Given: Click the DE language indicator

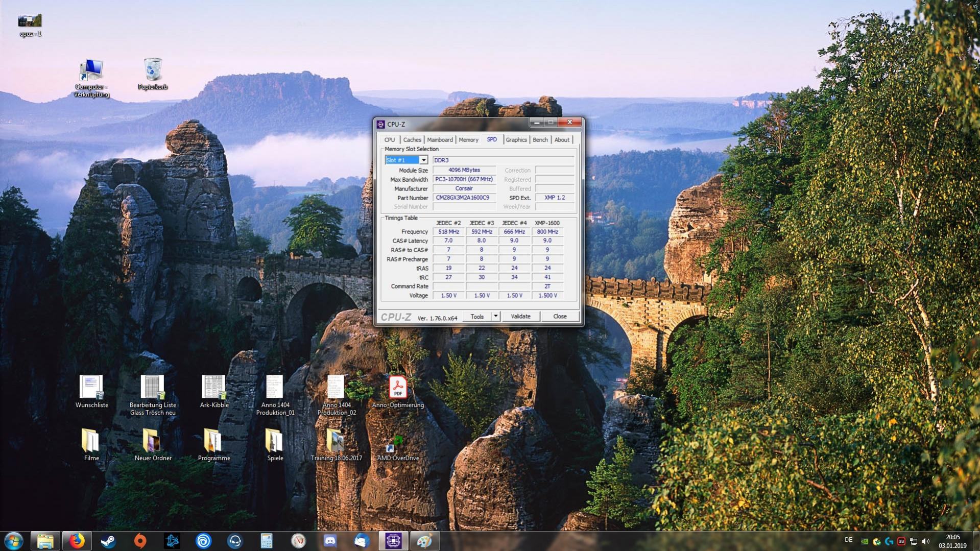Looking at the screenshot, I should 848,540.
